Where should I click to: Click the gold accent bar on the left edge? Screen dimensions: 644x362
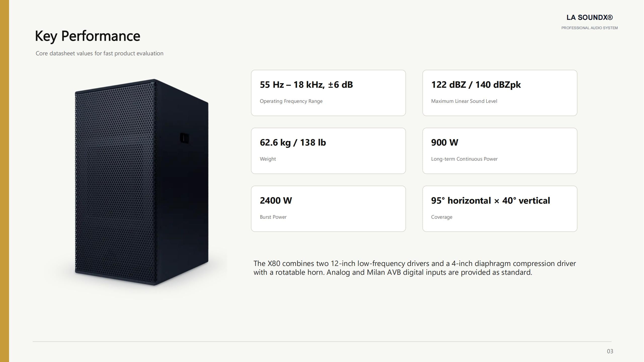point(5,181)
